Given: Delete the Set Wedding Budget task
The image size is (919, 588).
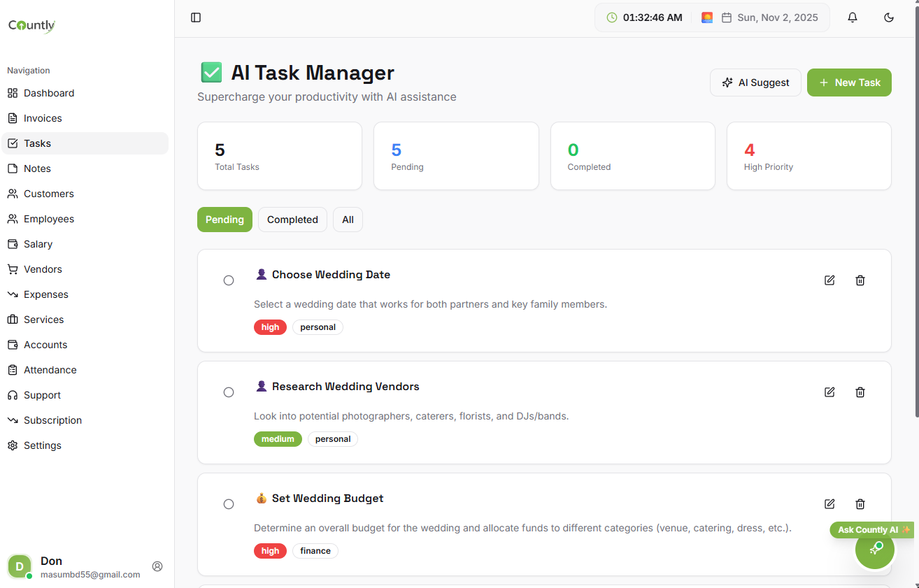Looking at the screenshot, I should point(860,504).
